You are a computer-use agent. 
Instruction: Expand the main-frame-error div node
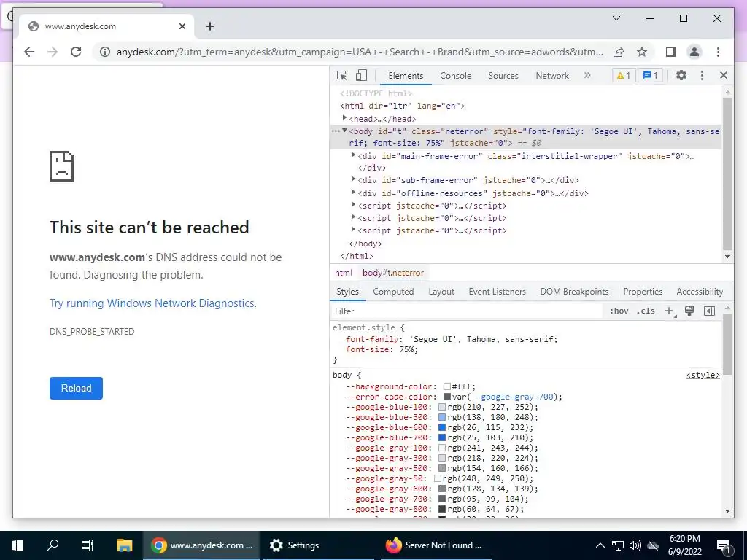(353, 155)
